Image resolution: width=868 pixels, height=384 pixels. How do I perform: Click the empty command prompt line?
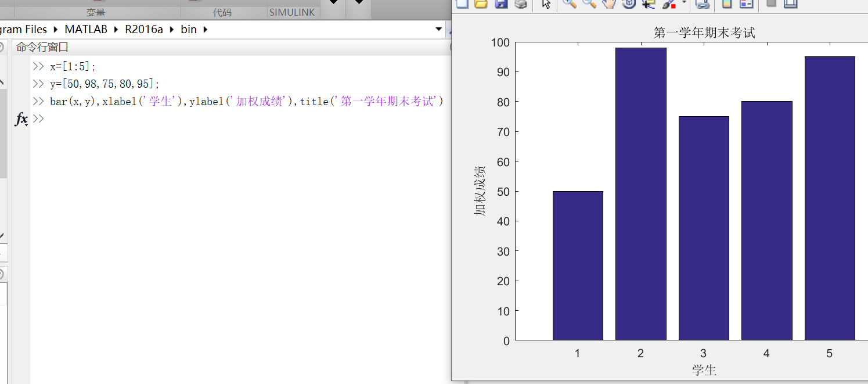(241, 119)
